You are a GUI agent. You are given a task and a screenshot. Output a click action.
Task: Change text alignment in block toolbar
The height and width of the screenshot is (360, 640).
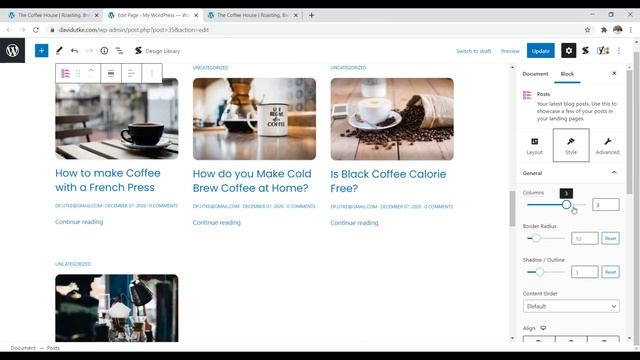131,73
